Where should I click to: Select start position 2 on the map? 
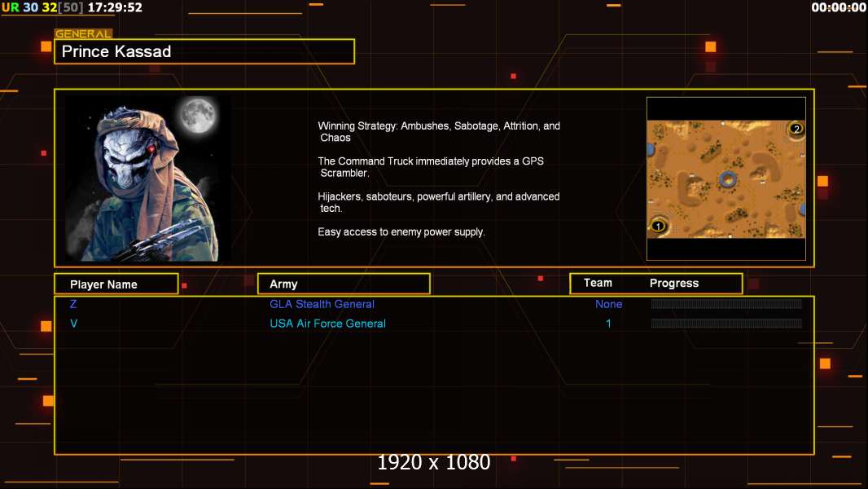[x=796, y=129]
